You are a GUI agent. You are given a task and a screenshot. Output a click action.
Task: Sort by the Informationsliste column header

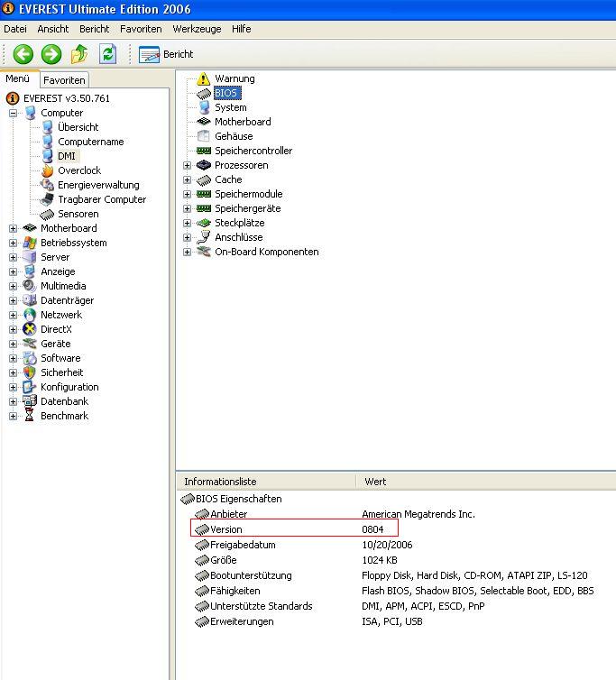[266, 482]
